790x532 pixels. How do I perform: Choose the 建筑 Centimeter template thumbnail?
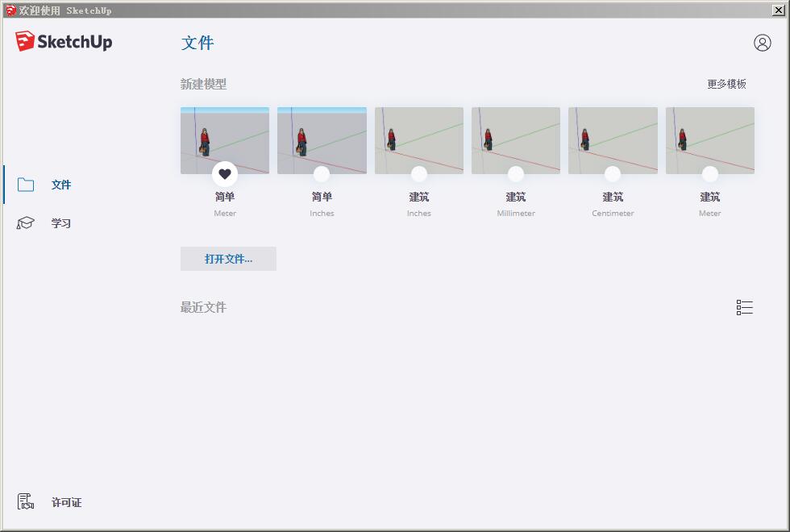click(x=613, y=140)
